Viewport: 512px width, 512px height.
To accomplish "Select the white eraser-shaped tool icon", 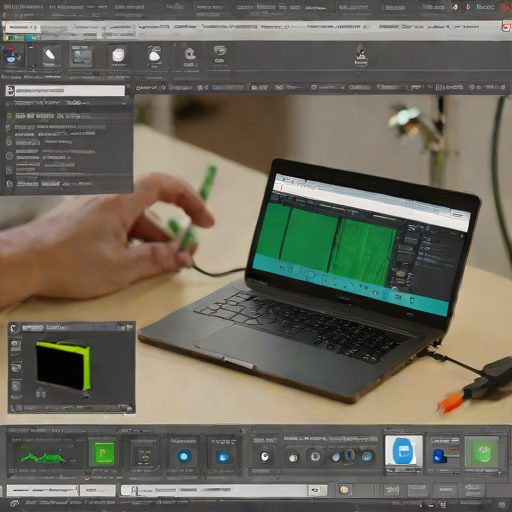I will [51, 55].
